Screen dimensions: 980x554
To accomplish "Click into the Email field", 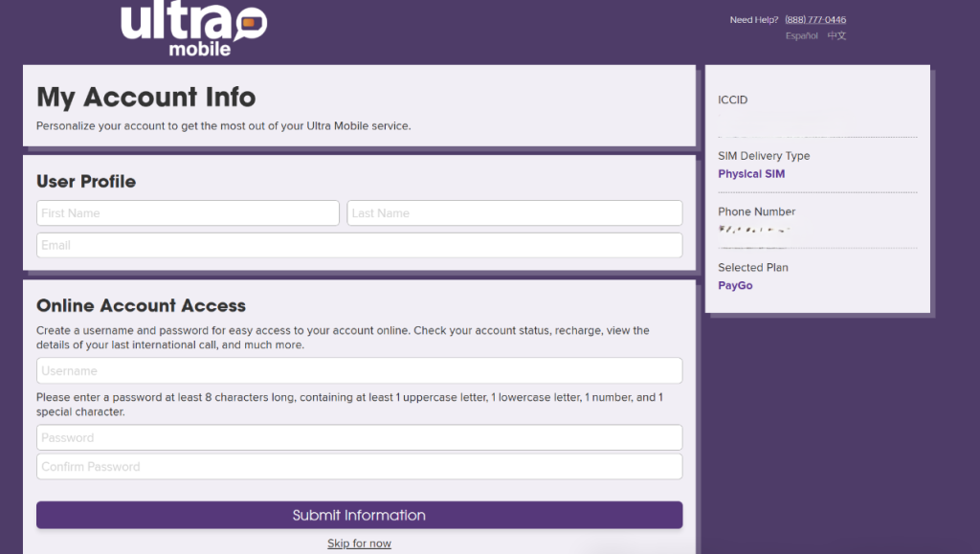I will (360, 246).
